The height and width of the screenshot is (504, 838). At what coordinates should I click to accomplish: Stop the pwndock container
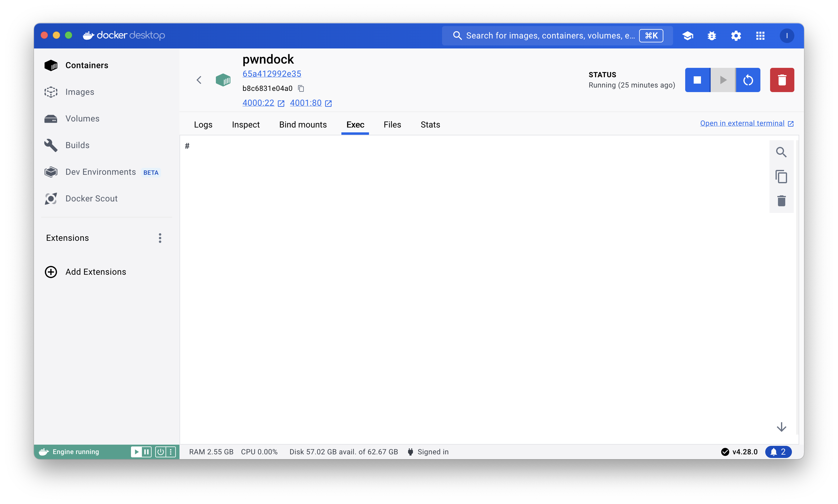point(697,80)
